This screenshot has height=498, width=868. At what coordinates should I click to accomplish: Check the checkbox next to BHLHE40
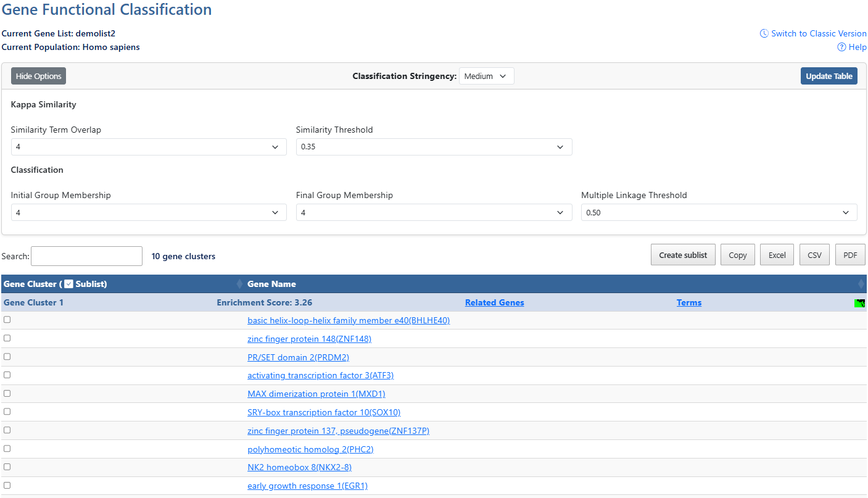pyautogui.click(x=7, y=320)
